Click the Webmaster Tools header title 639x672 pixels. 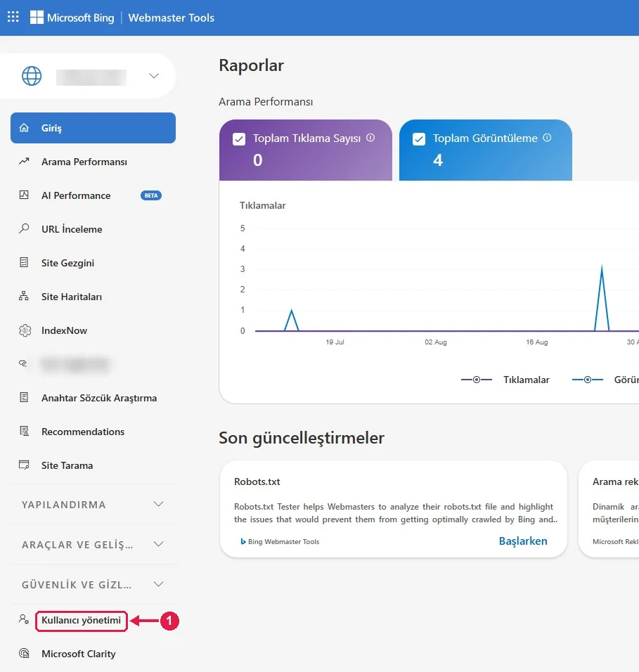pos(171,18)
